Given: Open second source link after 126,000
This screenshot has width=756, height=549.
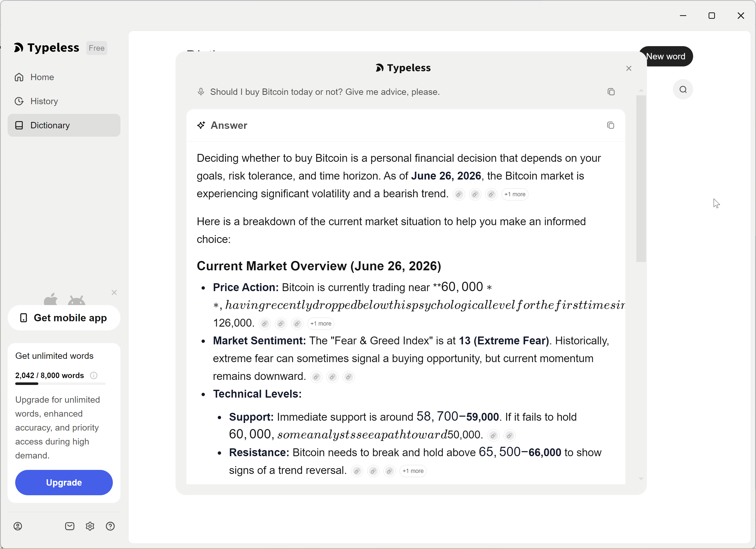Looking at the screenshot, I should [x=281, y=324].
